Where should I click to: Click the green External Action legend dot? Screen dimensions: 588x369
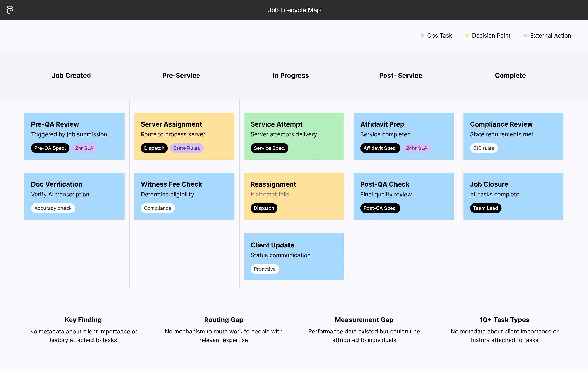pyautogui.click(x=525, y=35)
